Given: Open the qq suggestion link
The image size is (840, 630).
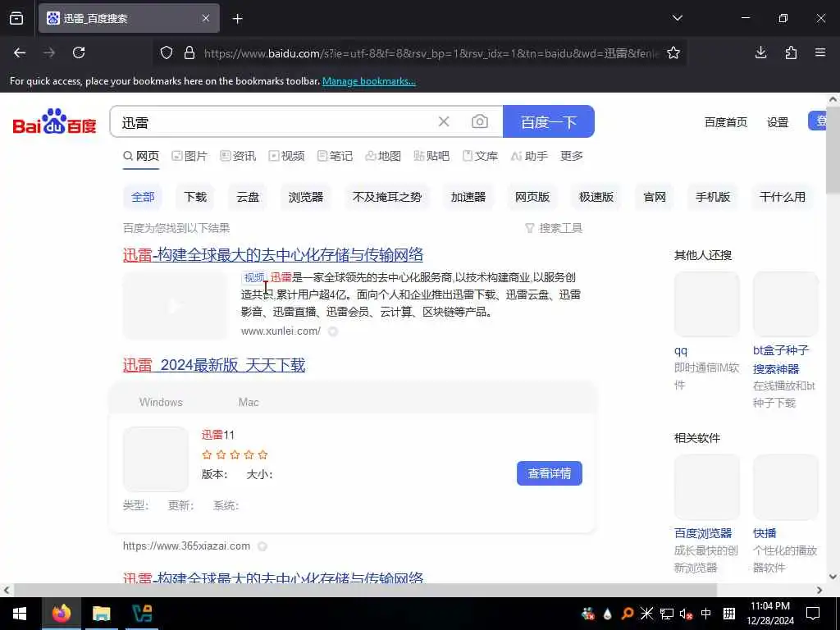Looking at the screenshot, I should tap(680, 351).
